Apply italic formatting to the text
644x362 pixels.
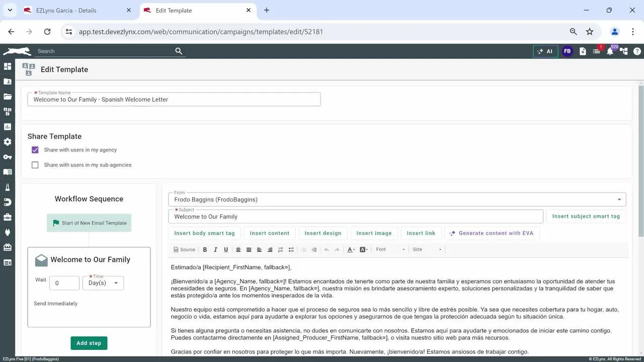[x=215, y=249]
